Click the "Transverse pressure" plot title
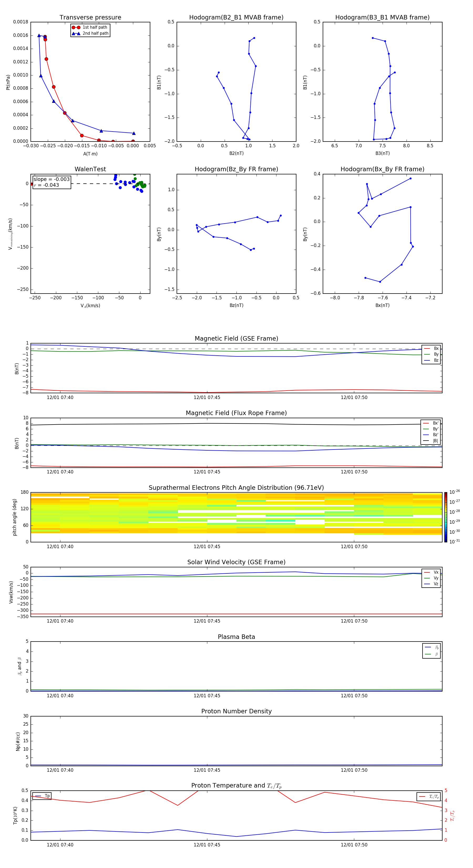Viewport: 473px width, 868px height. pyautogui.click(x=90, y=18)
